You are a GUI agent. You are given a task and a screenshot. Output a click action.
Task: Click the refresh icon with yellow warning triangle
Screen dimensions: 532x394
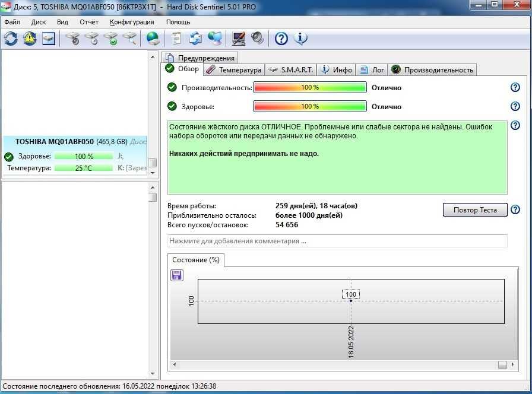tap(30, 39)
